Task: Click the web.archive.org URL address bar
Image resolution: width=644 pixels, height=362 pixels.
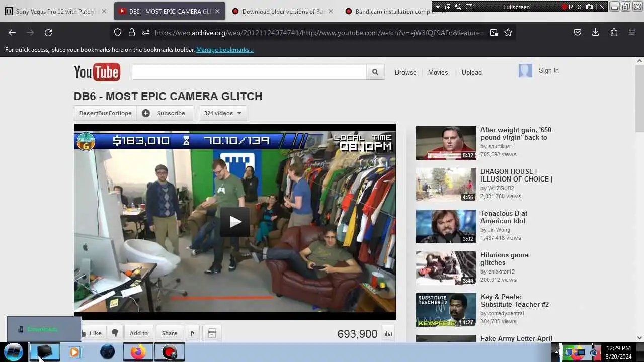Action: [x=319, y=32]
